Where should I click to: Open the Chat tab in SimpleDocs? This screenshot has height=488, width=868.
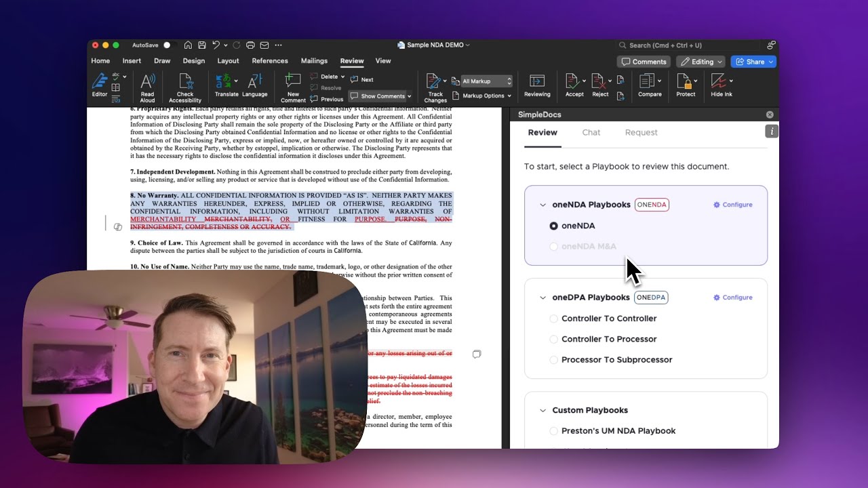pyautogui.click(x=591, y=133)
